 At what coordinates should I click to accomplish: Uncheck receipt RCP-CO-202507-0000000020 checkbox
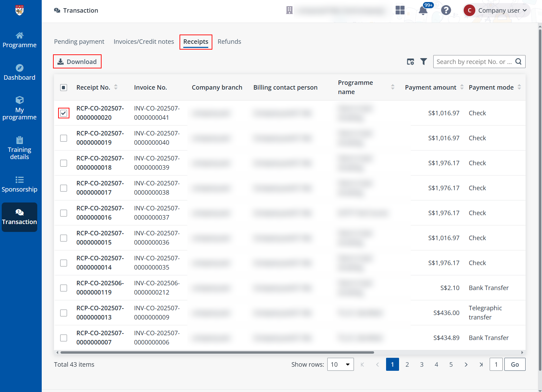[64, 113]
